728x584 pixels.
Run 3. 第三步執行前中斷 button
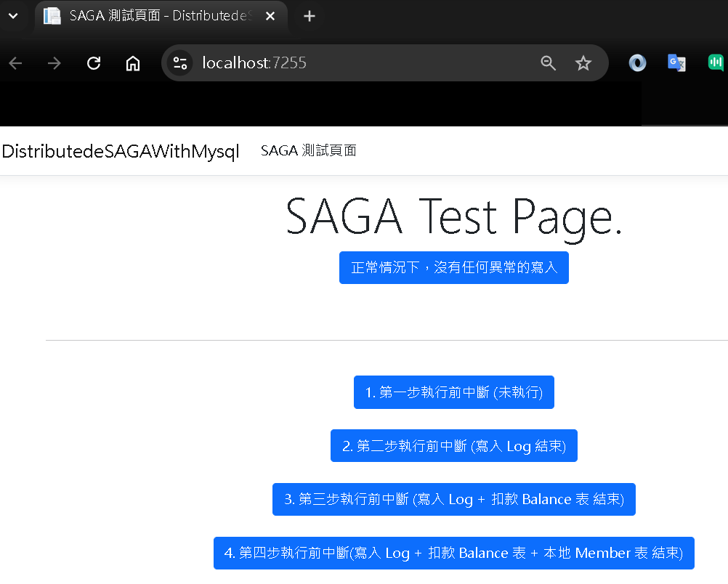tap(454, 500)
